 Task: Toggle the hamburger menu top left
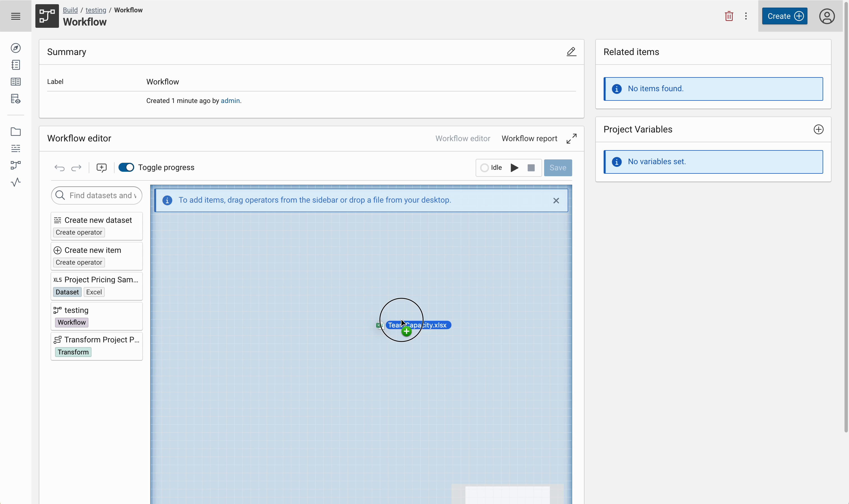[16, 16]
